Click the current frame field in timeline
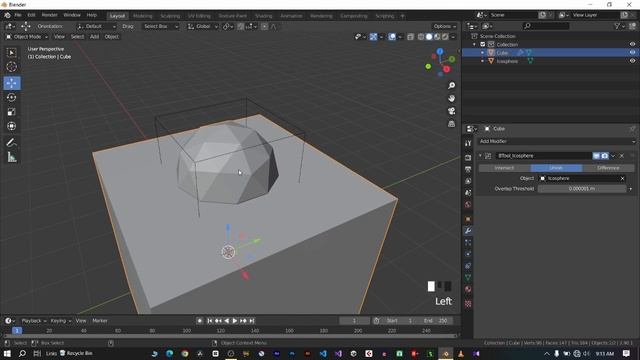 click(x=354, y=321)
